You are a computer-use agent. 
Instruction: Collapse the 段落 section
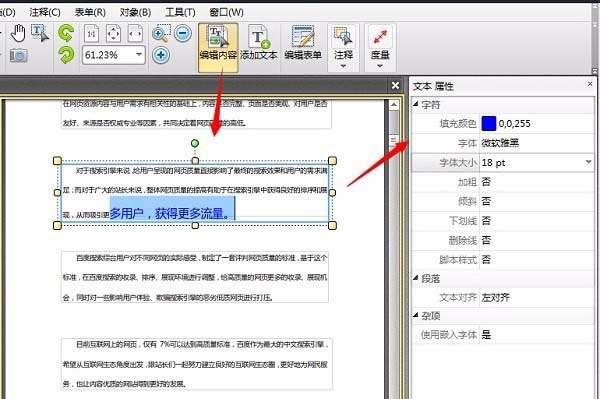416,278
